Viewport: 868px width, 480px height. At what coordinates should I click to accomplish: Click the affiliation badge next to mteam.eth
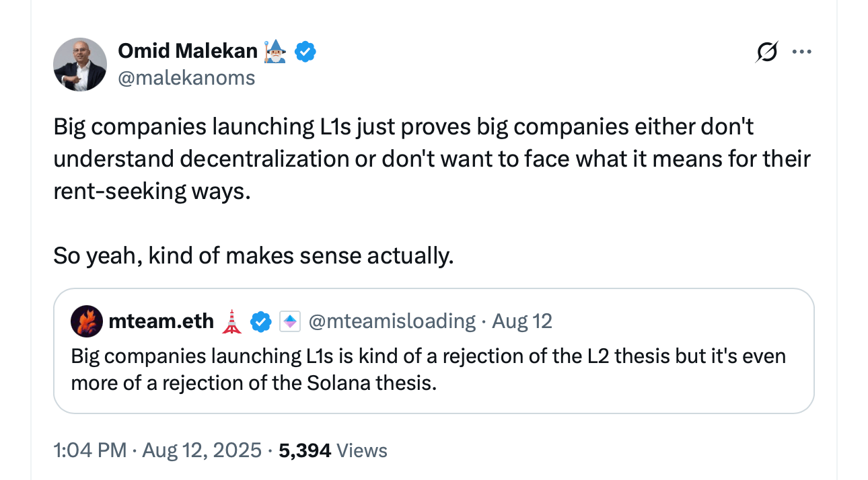click(290, 322)
